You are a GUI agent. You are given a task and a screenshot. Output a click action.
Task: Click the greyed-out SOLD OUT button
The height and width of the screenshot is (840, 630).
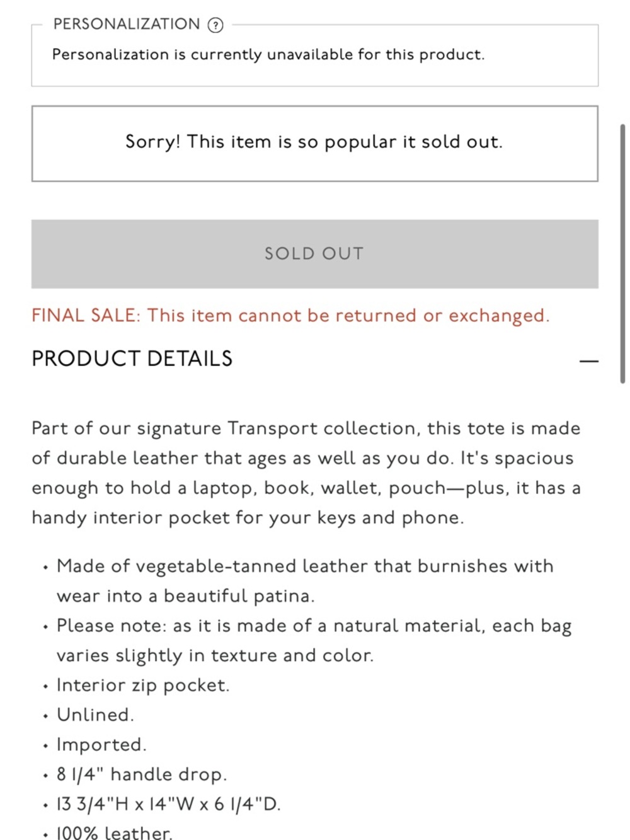click(314, 254)
